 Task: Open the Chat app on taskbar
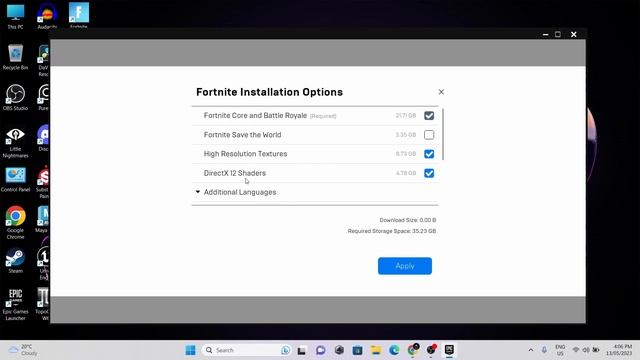pos(320,350)
